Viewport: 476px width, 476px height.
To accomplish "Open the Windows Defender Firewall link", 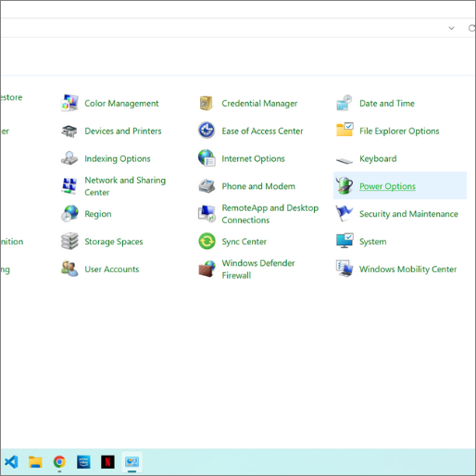I will (x=258, y=269).
